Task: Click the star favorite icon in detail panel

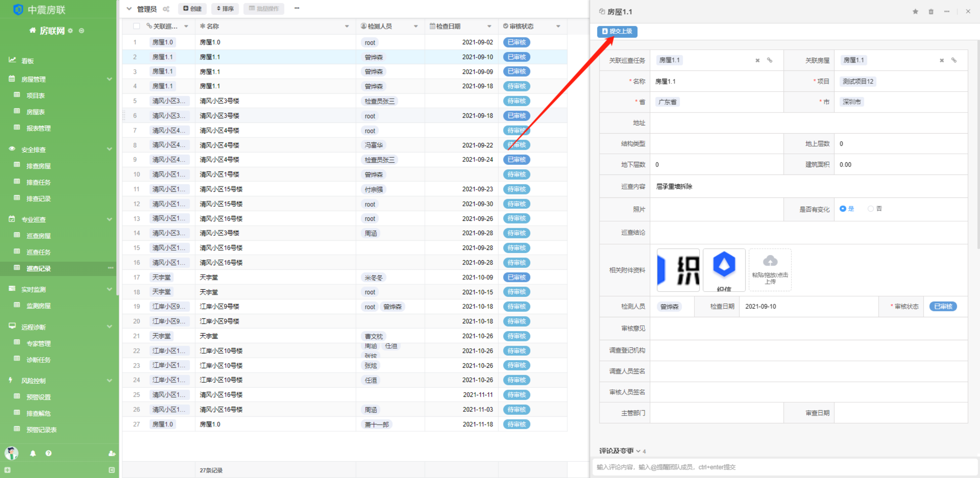Action: point(915,11)
